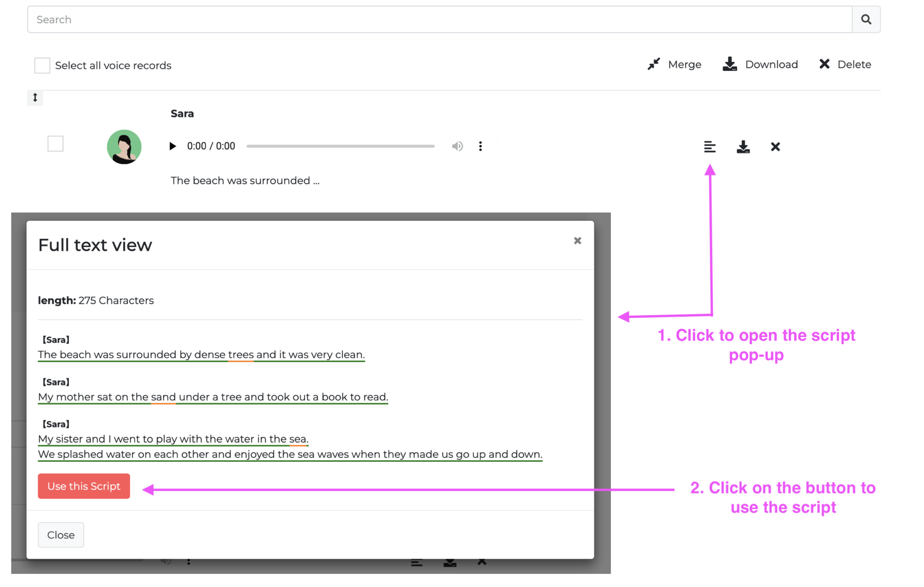The height and width of the screenshot is (587, 924).
Task: Click the Merge button
Action: 675,65
